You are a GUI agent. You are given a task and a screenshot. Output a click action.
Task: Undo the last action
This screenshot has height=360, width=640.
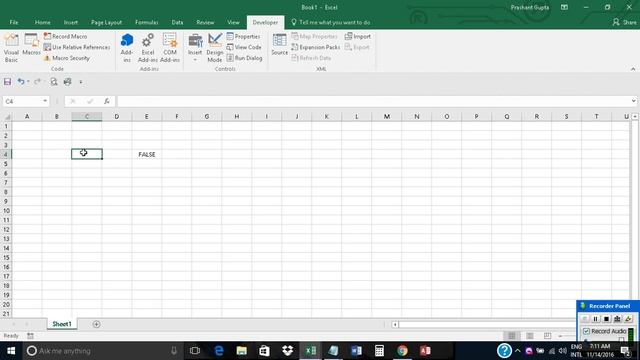pos(20,82)
